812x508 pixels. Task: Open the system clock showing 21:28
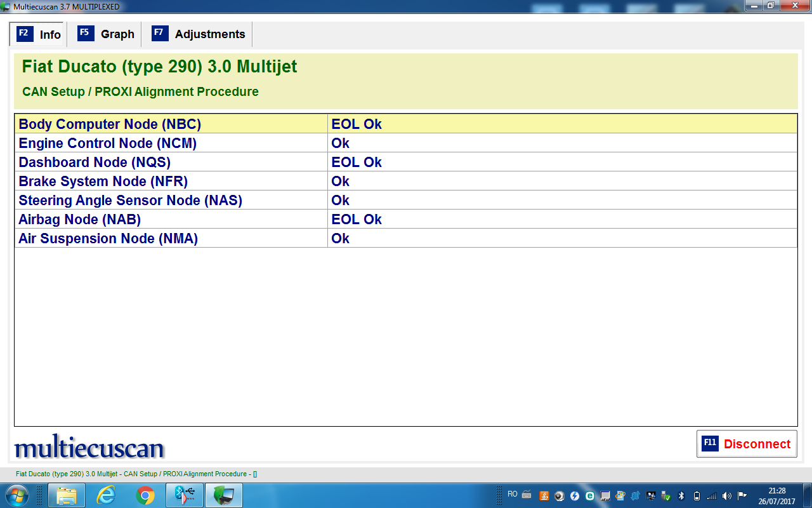pyautogui.click(x=776, y=495)
